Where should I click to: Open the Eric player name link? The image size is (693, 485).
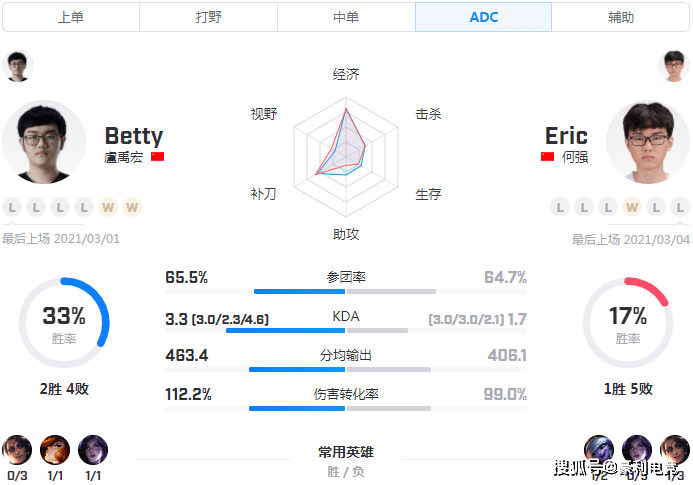tap(566, 136)
